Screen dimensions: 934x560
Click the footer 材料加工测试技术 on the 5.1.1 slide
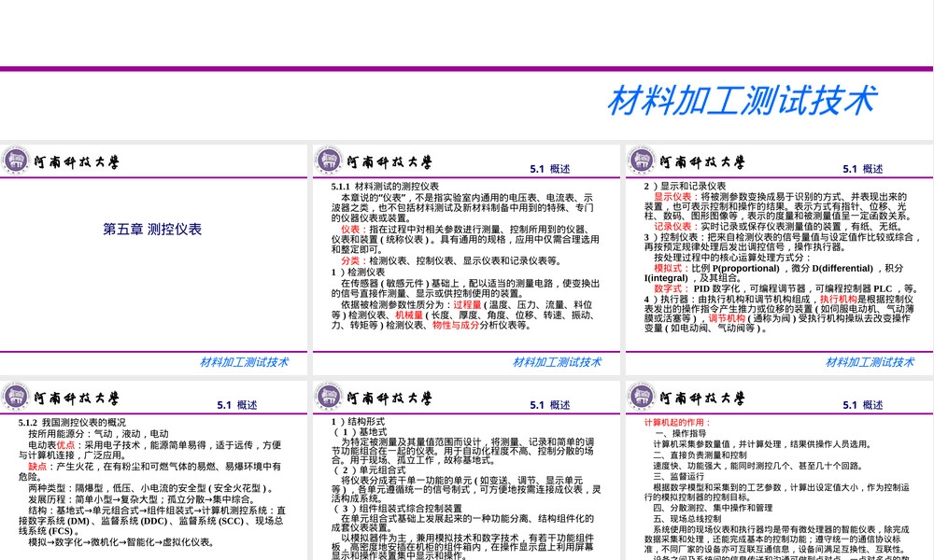557,362
